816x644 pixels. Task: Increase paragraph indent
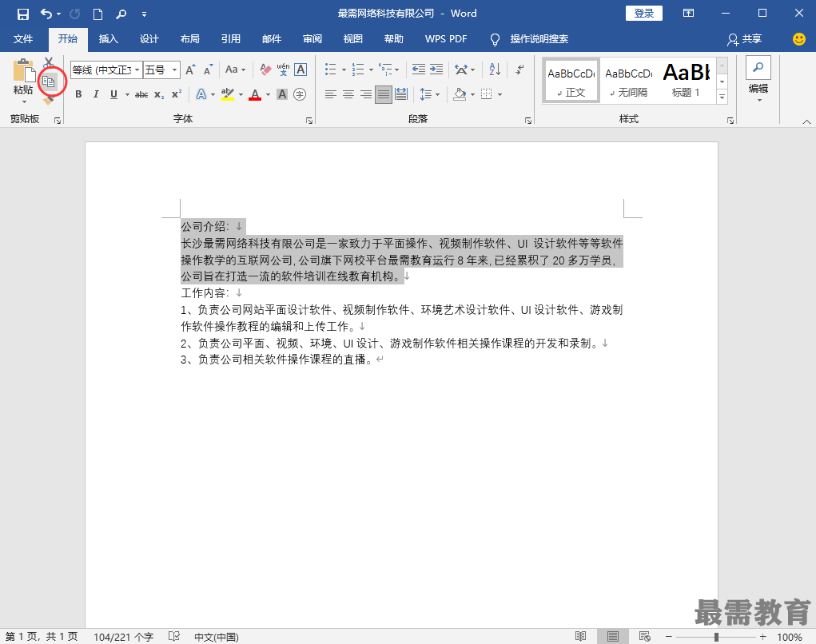tap(436, 70)
